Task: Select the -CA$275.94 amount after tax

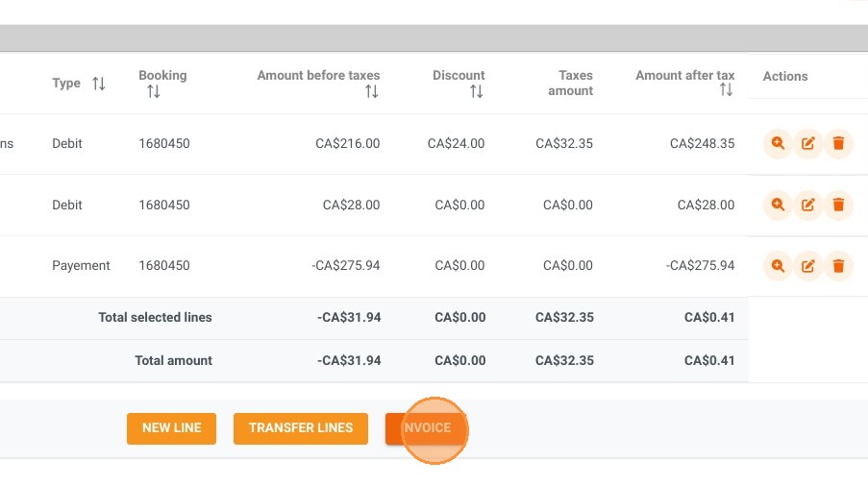Action: [x=701, y=265]
